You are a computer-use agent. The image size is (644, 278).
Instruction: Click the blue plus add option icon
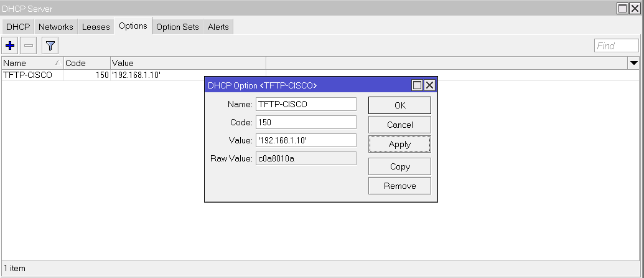10,46
